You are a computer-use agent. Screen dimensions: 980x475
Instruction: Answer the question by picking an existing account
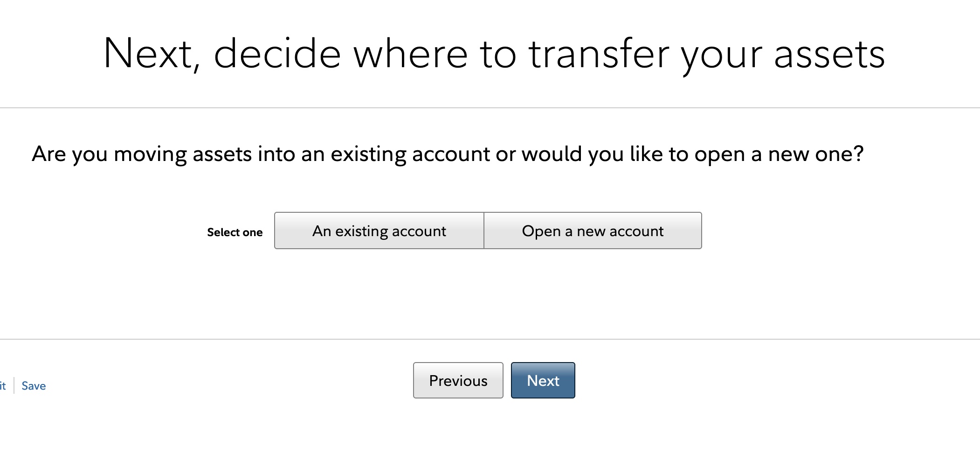pyautogui.click(x=379, y=231)
